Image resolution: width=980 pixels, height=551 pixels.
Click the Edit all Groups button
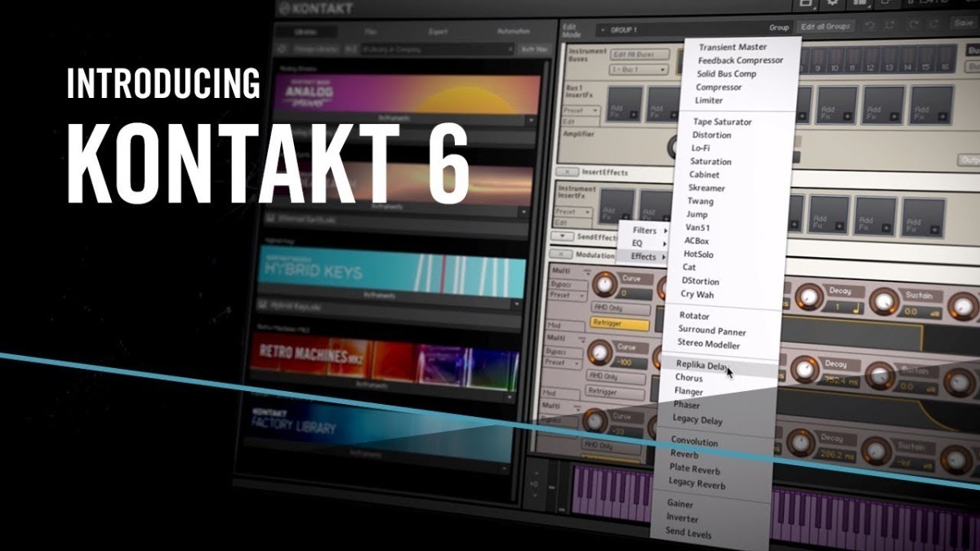pyautogui.click(x=826, y=27)
